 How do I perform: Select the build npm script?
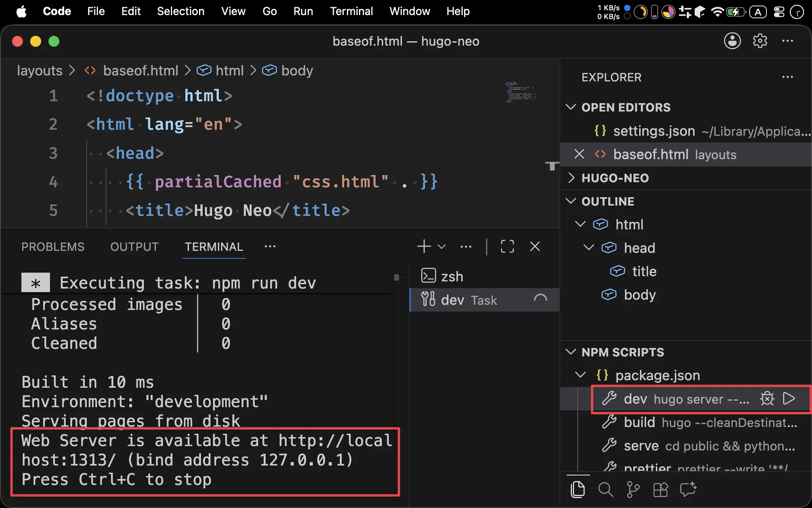click(x=685, y=422)
